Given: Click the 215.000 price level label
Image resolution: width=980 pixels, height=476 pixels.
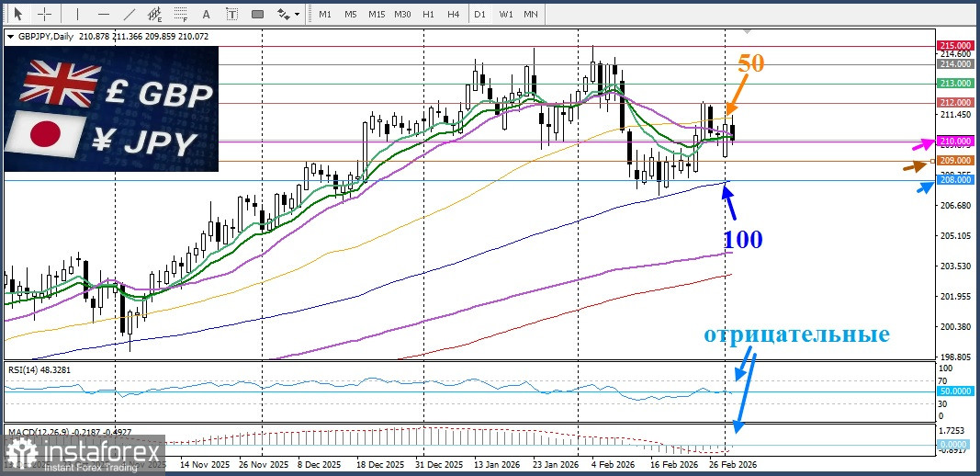Looking at the screenshot, I should [x=955, y=46].
